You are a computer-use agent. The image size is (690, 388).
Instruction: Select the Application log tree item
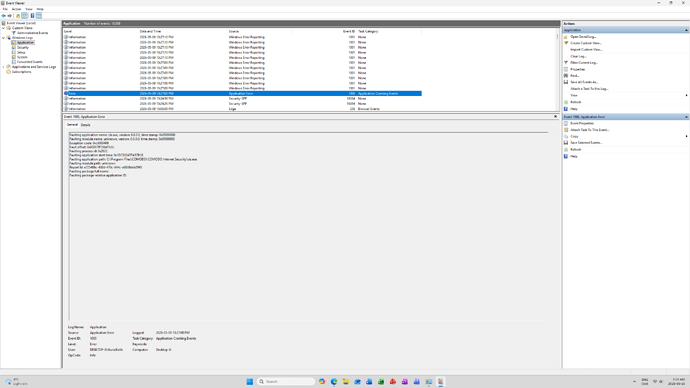(25, 43)
